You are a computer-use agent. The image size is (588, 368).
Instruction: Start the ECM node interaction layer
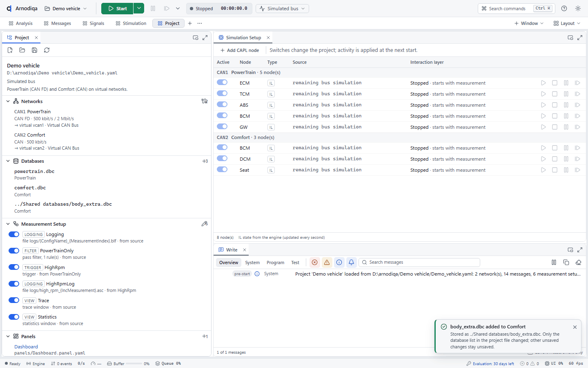pyautogui.click(x=543, y=83)
